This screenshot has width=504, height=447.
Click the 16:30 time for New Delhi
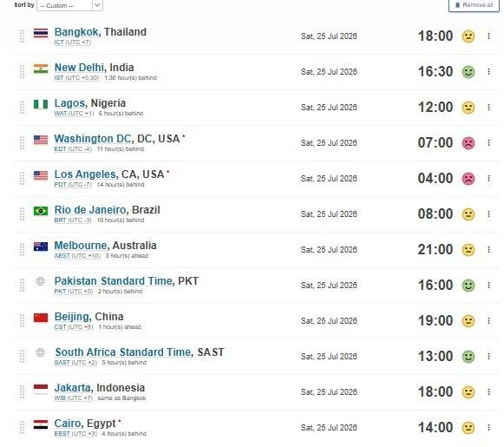tap(435, 72)
